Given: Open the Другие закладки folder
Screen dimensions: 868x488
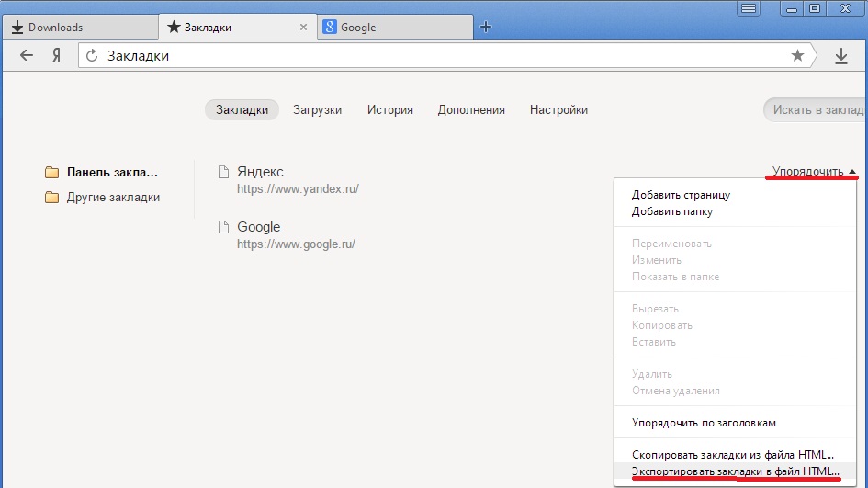Looking at the screenshot, I should 113,197.
